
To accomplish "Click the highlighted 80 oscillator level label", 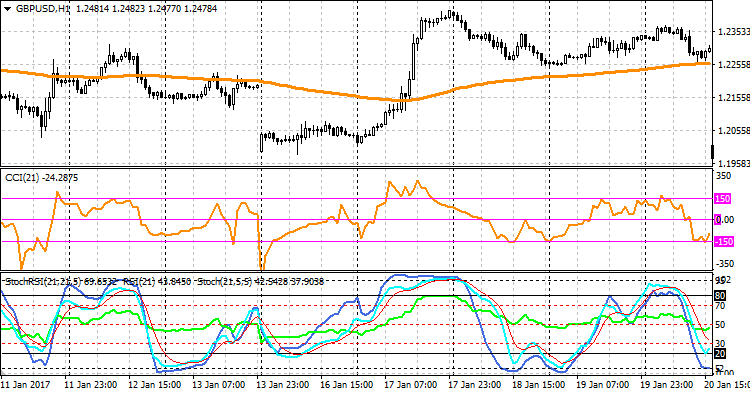I will click(x=720, y=296).
